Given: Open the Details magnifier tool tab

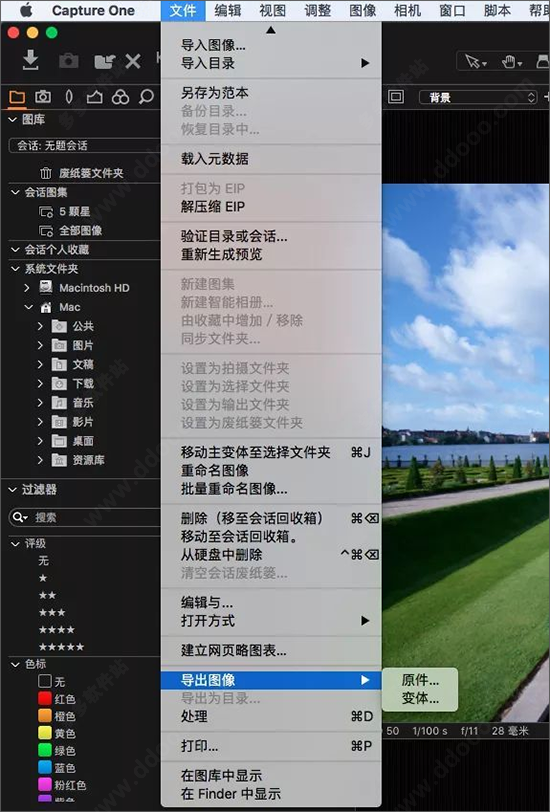Looking at the screenshot, I should pos(147,97).
